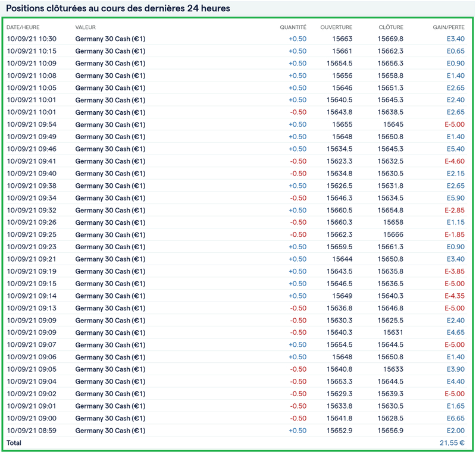The height and width of the screenshot is (455, 476).
Task: Click the QUANTITÉ column header
Action: tap(293, 27)
